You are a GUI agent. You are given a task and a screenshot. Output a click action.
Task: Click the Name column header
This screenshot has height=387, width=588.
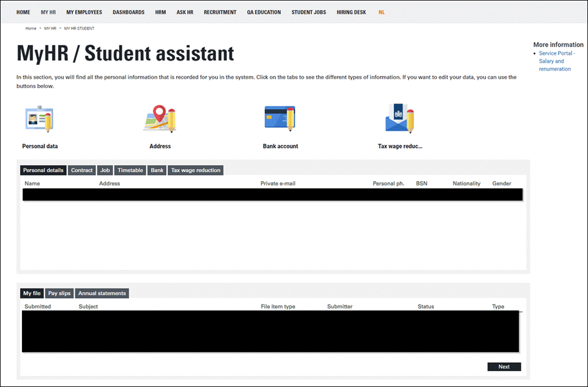click(32, 184)
